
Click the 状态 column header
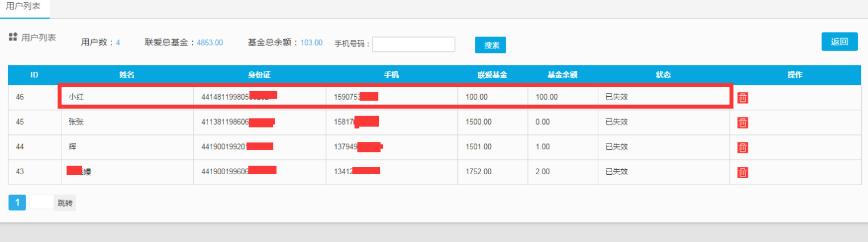coord(663,75)
